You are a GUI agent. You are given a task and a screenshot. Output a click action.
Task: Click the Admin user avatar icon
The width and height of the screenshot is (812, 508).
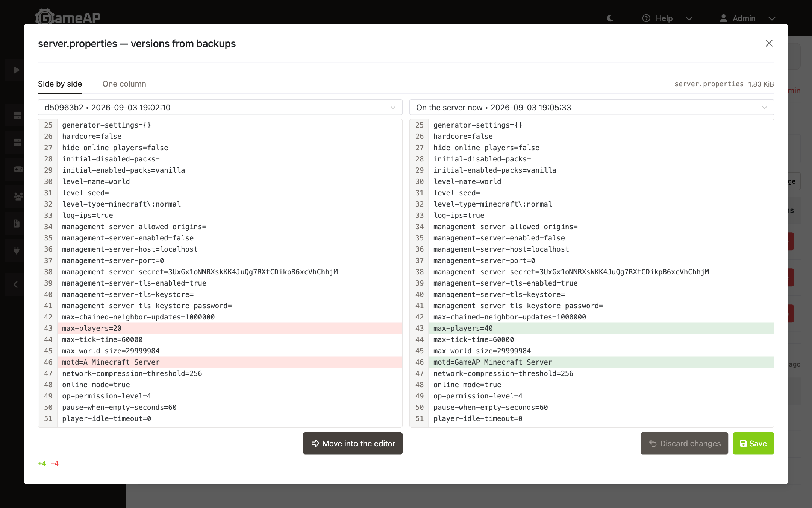coord(723,18)
